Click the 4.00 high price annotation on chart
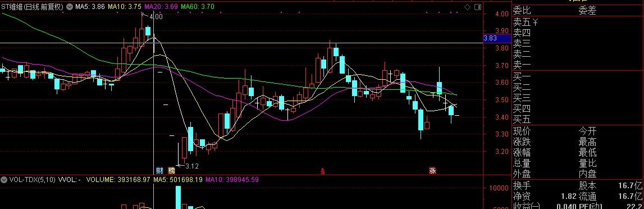This screenshot has height=209, width=644. click(x=156, y=17)
